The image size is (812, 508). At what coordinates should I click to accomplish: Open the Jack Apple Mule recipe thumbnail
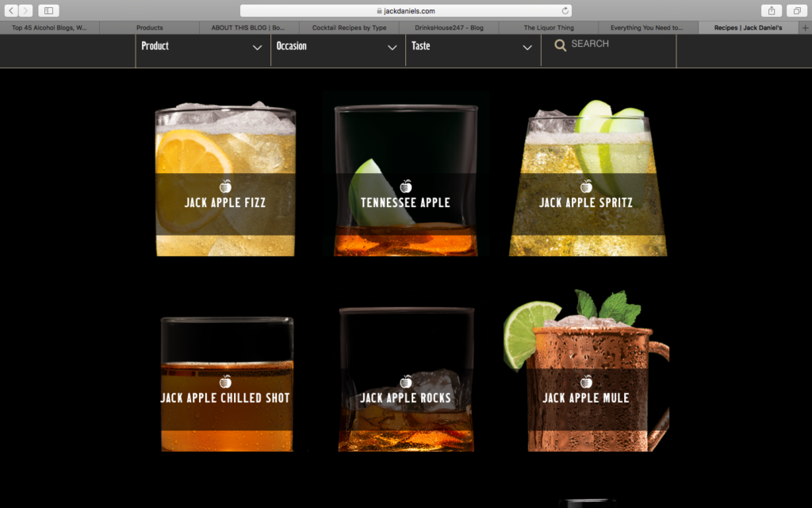click(x=586, y=371)
